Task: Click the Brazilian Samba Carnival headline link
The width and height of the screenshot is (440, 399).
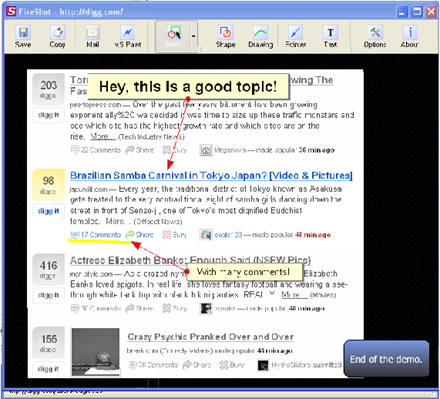Action: (211, 176)
